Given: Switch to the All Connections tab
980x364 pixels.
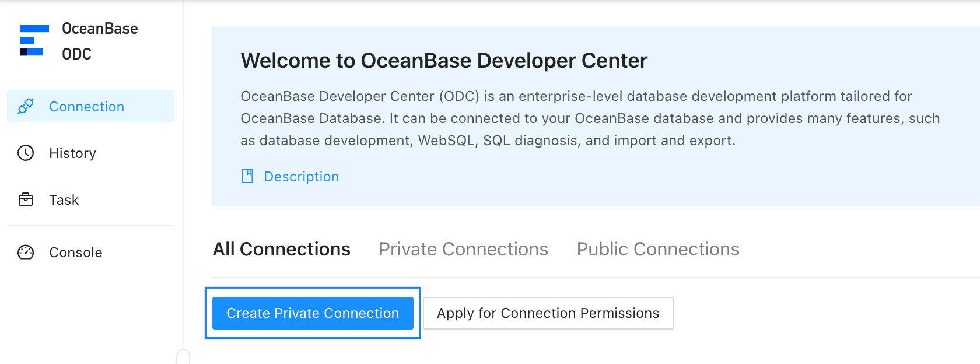Looking at the screenshot, I should [x=281, y=249].
